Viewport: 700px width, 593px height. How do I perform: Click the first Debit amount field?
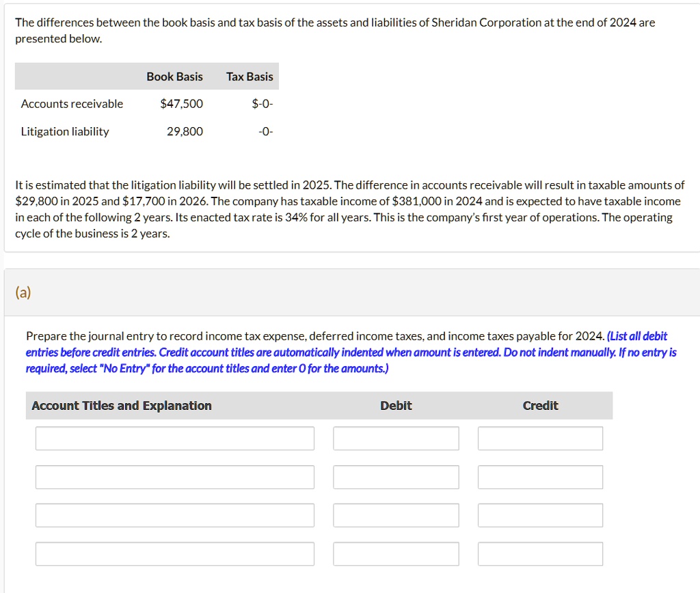click(x=396, y=438)
